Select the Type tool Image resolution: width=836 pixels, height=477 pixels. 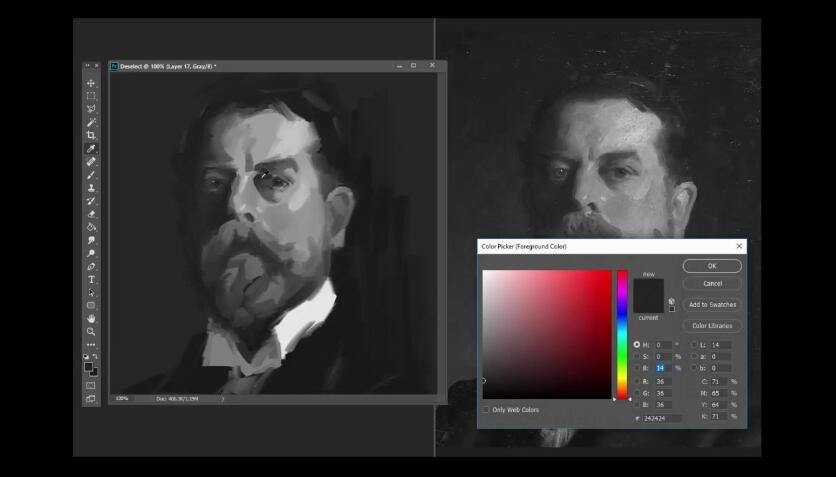(91, 279)
